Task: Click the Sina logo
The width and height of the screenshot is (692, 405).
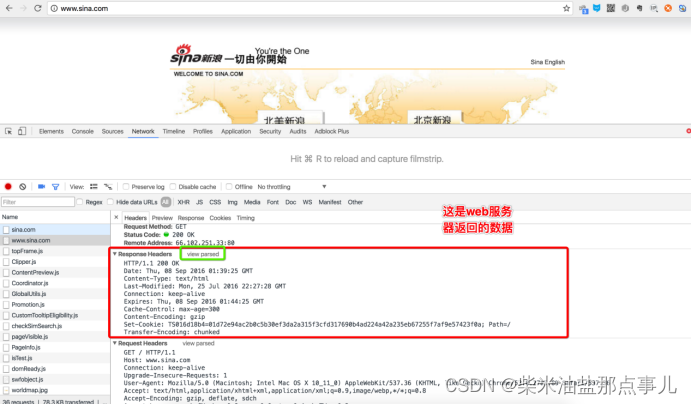Action: click(196, 56)
